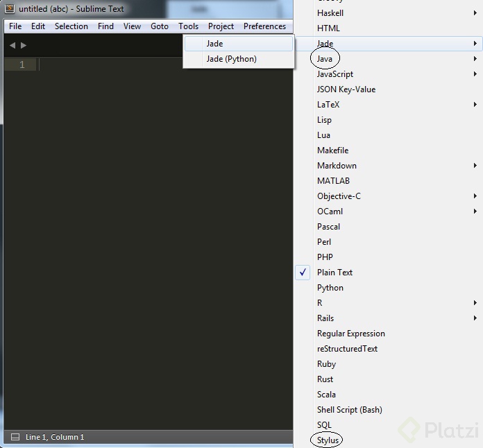Viewport: 483px width, 448px height.
Task: Set syntax to Scala
Action: tap(388, 395)
